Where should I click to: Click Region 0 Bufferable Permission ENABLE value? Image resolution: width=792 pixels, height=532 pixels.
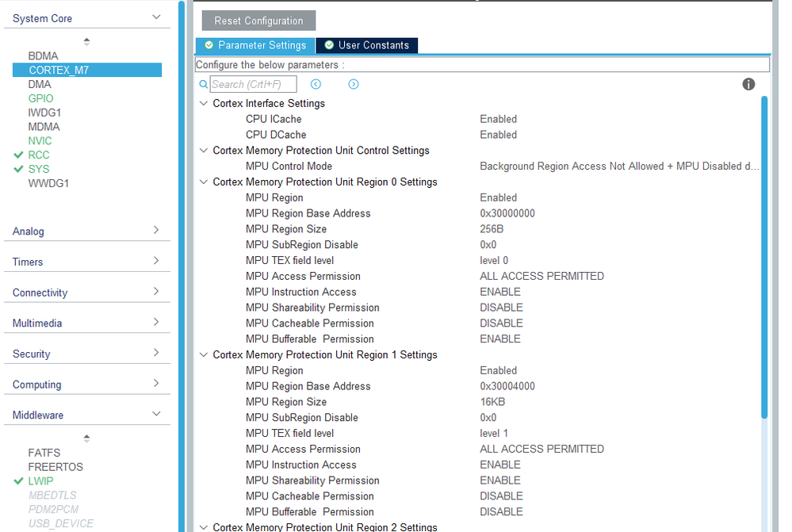point(500,339)
